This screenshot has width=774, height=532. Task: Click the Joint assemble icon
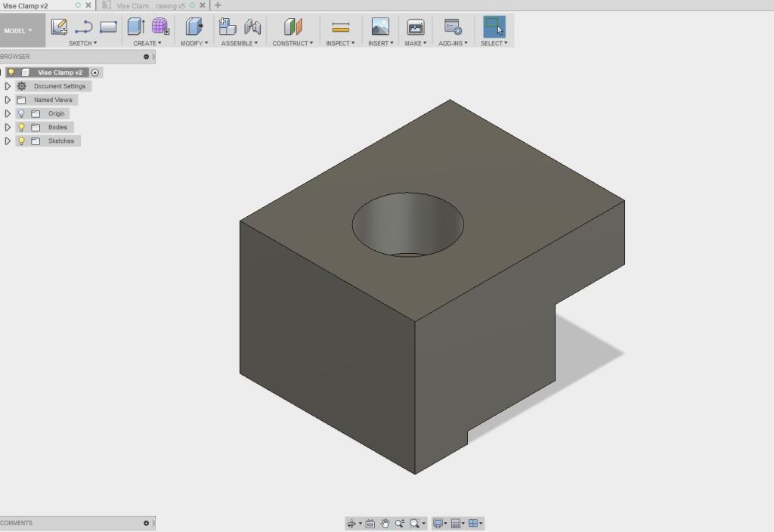(x=252, y=27)
